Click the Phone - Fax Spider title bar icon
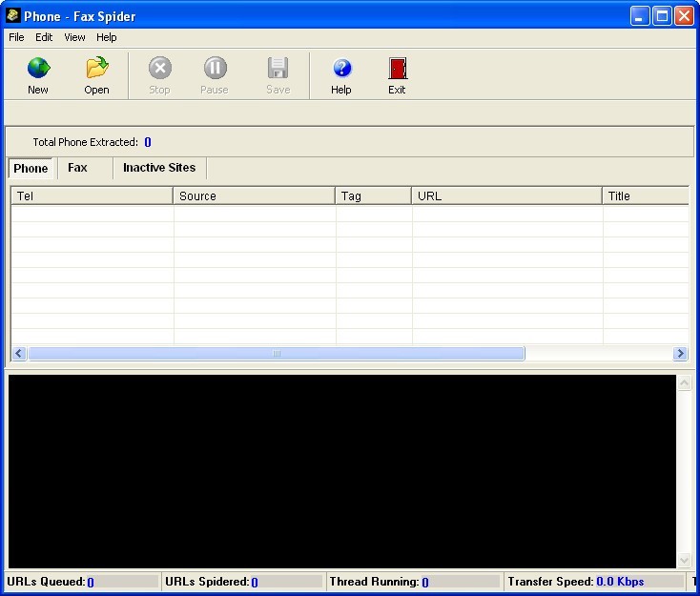The width and height of the screenshot is (700, 596). coord(13,15)
